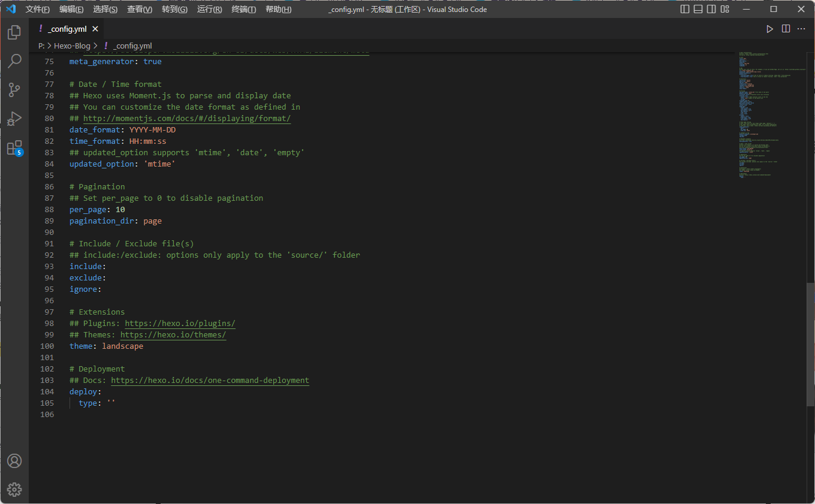
Task: Open the Extensions view with badge 5
Action: 14,148
